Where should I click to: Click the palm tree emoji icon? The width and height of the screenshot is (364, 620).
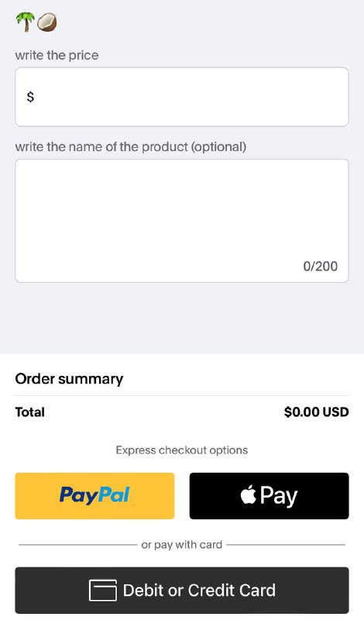26,22
